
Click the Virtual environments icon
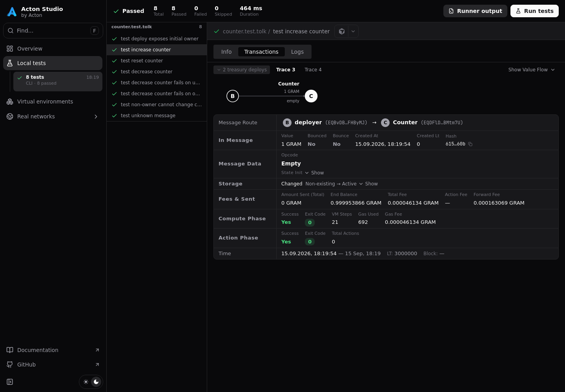click(x=10, y=102)
